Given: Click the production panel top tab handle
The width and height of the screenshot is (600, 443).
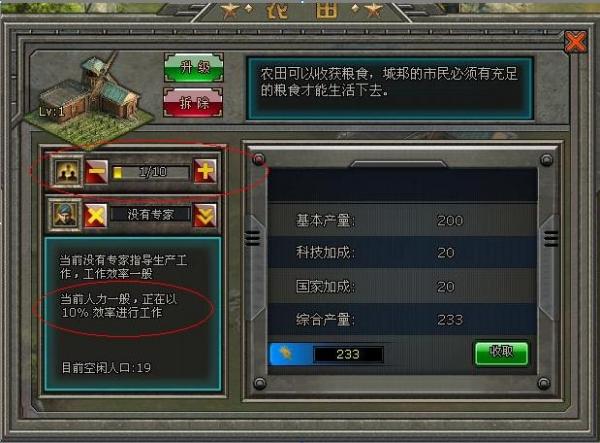Looking at the screenshot, I should [x=399, y=164].
